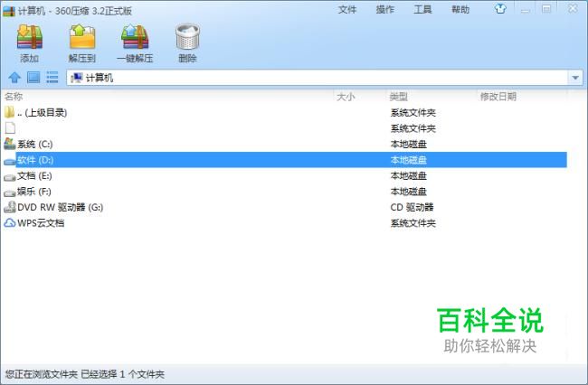
Task: Maximize the 360压缩 window
Action: pyautogui.click(x=546, y=9)
